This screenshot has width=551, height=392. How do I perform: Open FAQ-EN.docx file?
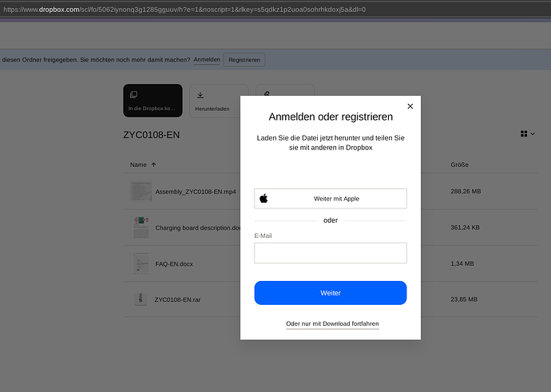pos(174,263)
